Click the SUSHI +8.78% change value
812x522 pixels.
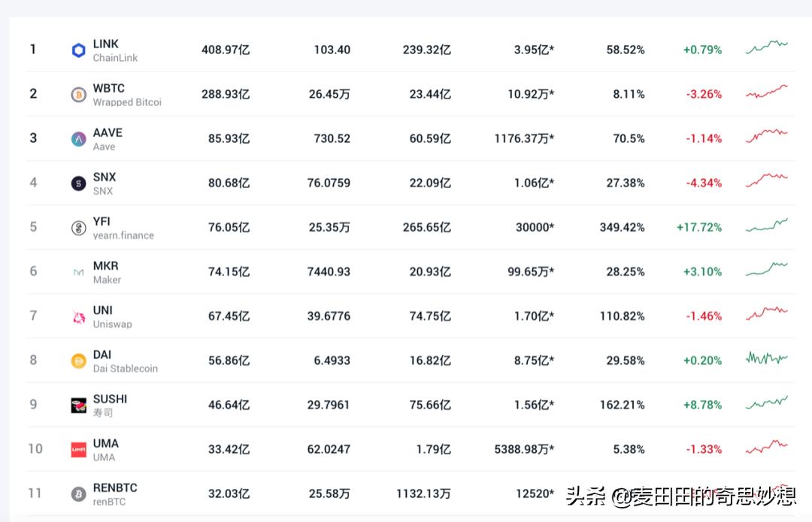tap(702, 405)
